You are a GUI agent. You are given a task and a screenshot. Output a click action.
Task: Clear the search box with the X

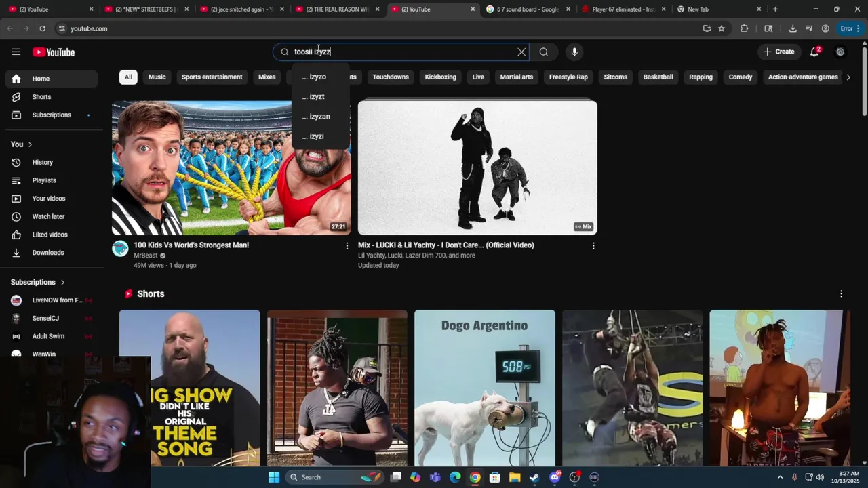pyautogui.click(x=521, y=52)
